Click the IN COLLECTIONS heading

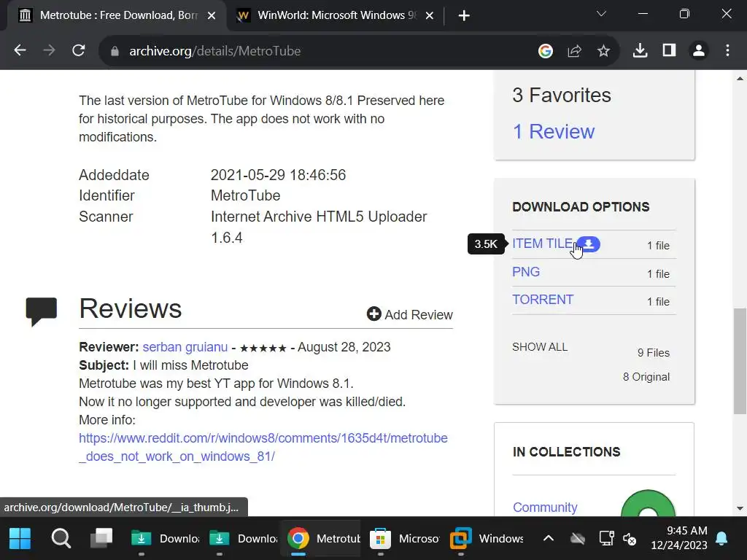(566, 451)
